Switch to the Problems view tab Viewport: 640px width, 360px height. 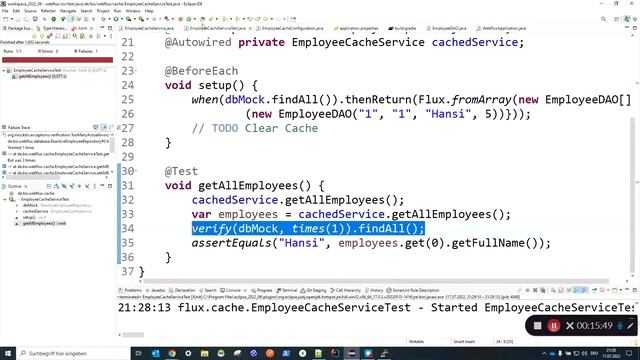[130, 290]
